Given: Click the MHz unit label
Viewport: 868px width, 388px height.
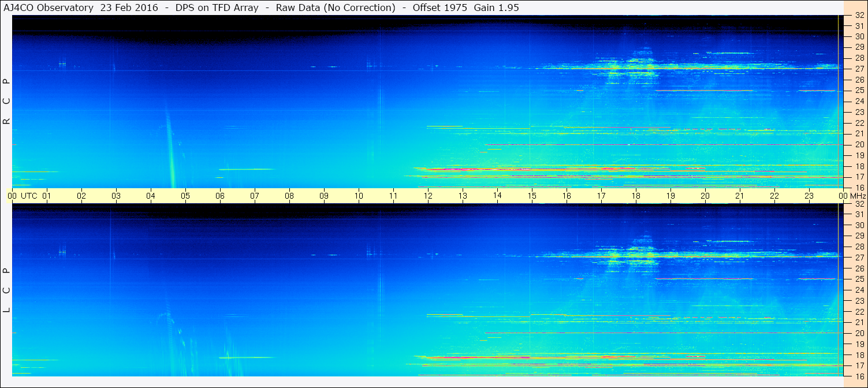Looking at the screenshot, I should 858,196.
